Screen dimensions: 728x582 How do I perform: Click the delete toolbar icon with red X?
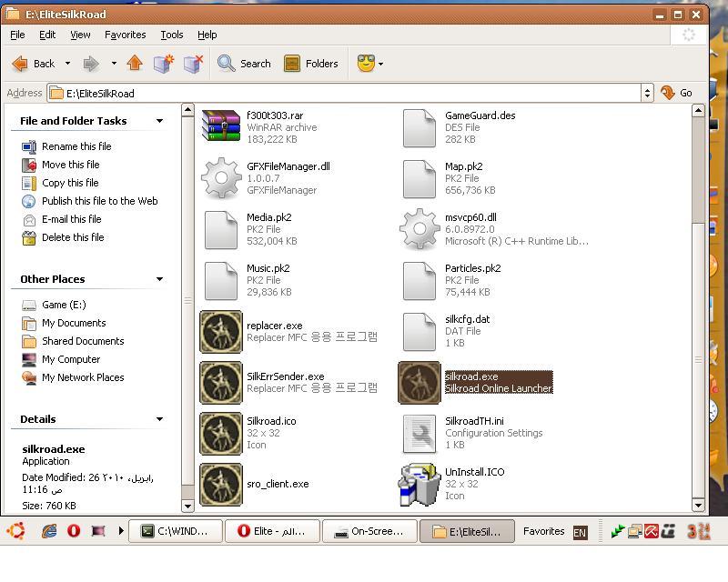click(193, 64)
